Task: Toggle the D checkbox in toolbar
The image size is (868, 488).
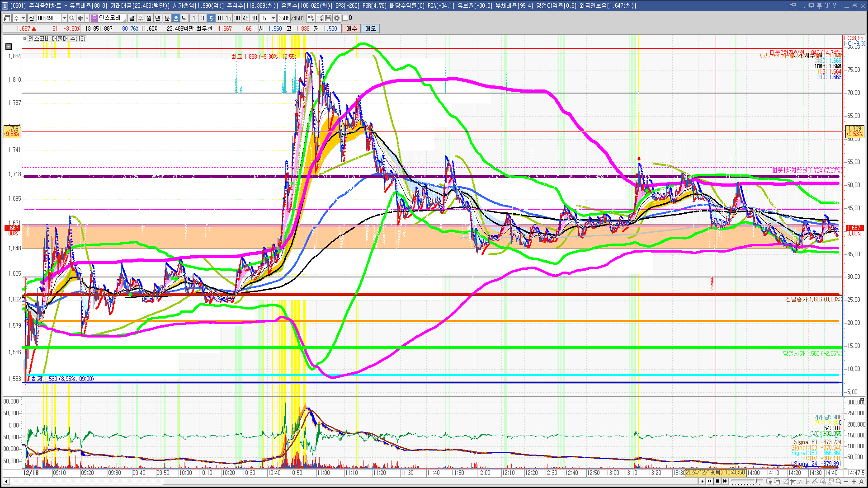Action: (x=345, y=18)
